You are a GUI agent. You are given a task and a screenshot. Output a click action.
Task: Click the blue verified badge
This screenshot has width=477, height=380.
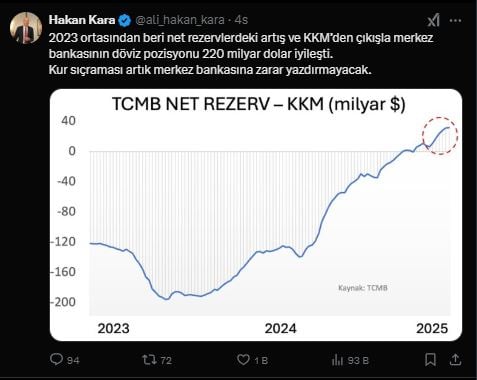[x=125, y=21]
